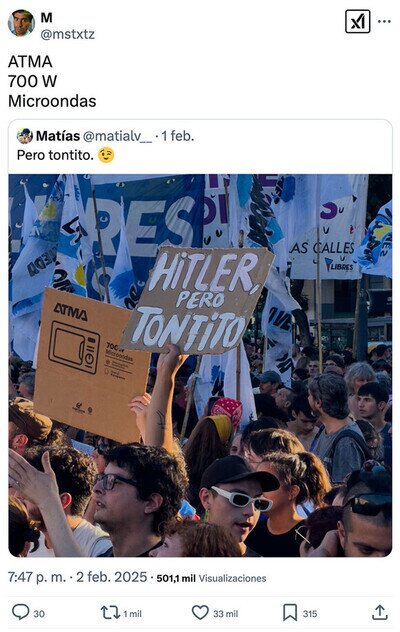Bookmark the post with bookmark icon
The height and width of the screenshot is (632, 400).
pos(290,613)
